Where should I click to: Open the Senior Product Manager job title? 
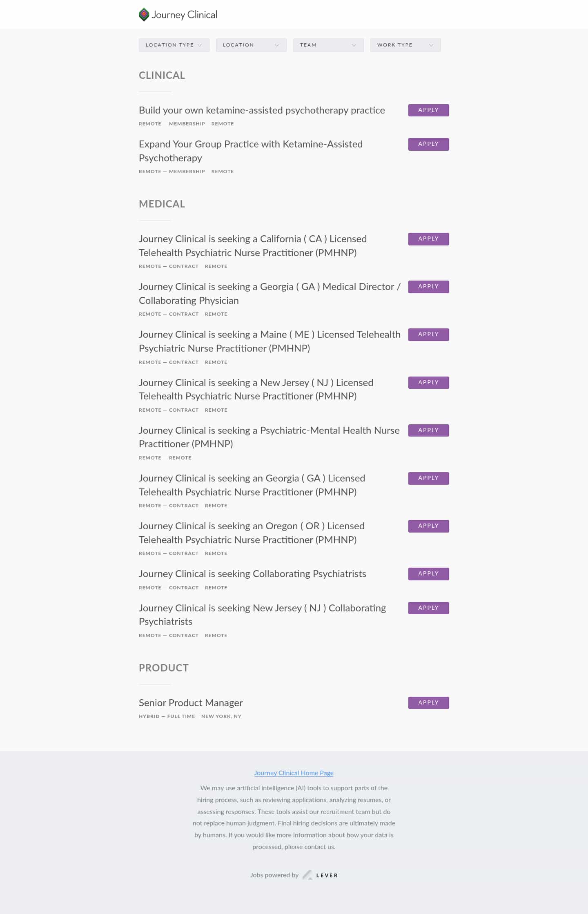tap(191, 703)
